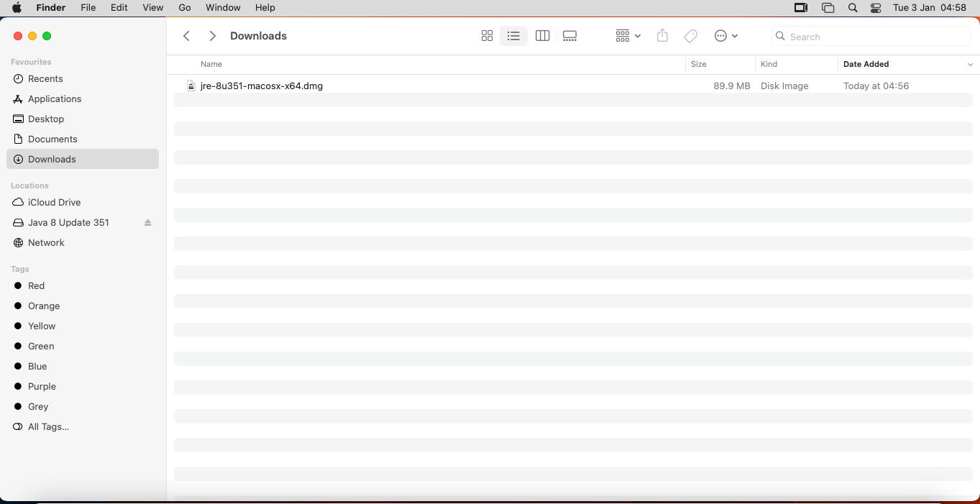Click the tag toolbar icon
The width and height of the screenshot is (980, 504).
click(690, 36)
